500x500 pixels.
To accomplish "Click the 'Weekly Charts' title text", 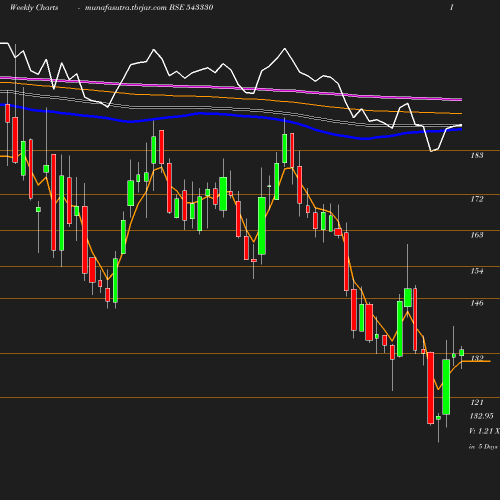I will point(34,8).
